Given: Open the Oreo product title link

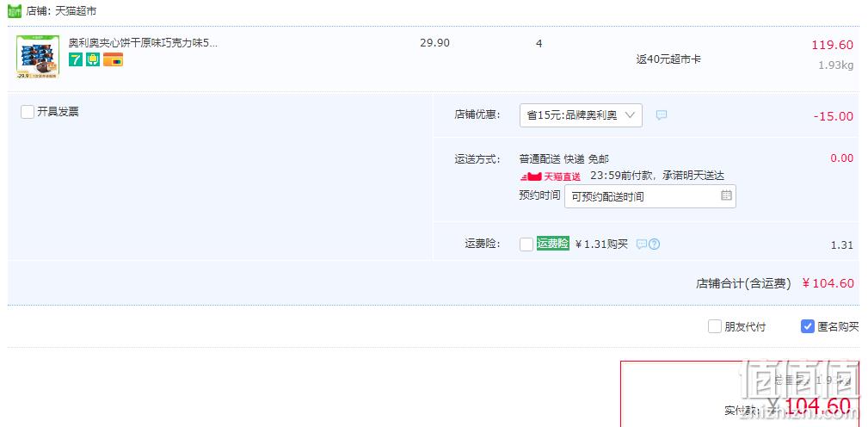Looking at the screenshot, I should pyautogui.click(x=143, y=43).
